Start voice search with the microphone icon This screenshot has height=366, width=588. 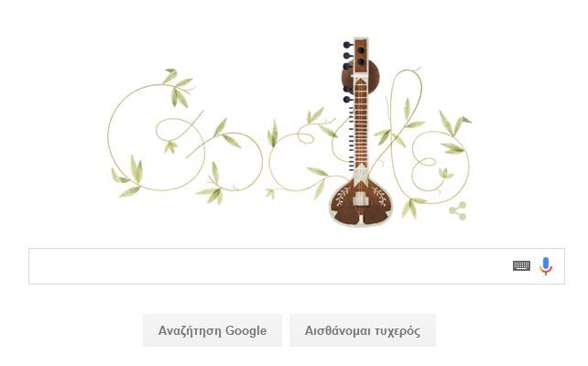tap(546, 266)
